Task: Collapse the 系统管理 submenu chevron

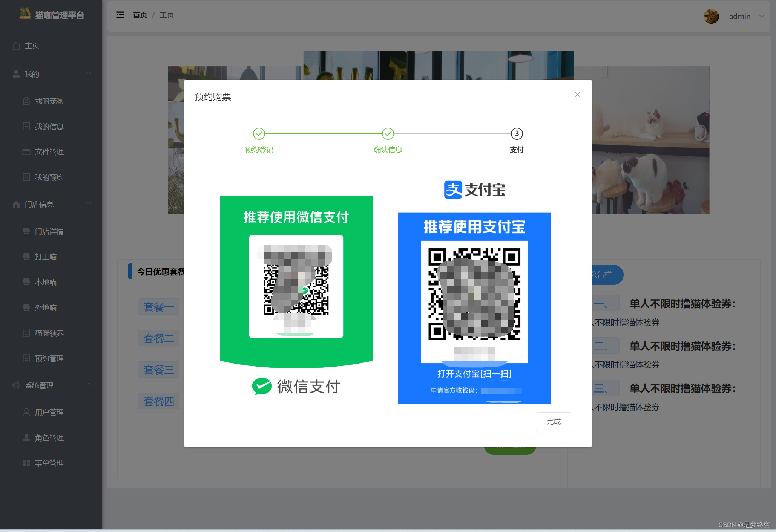Action: [89, 384]
